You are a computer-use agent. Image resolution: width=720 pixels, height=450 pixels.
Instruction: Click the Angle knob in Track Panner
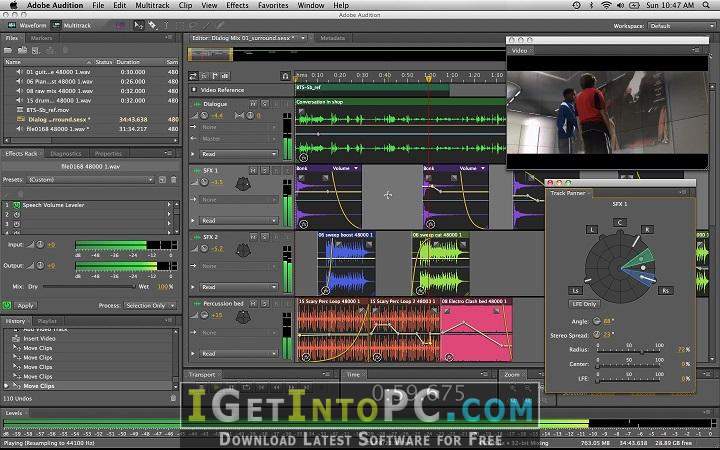point(596,321)
